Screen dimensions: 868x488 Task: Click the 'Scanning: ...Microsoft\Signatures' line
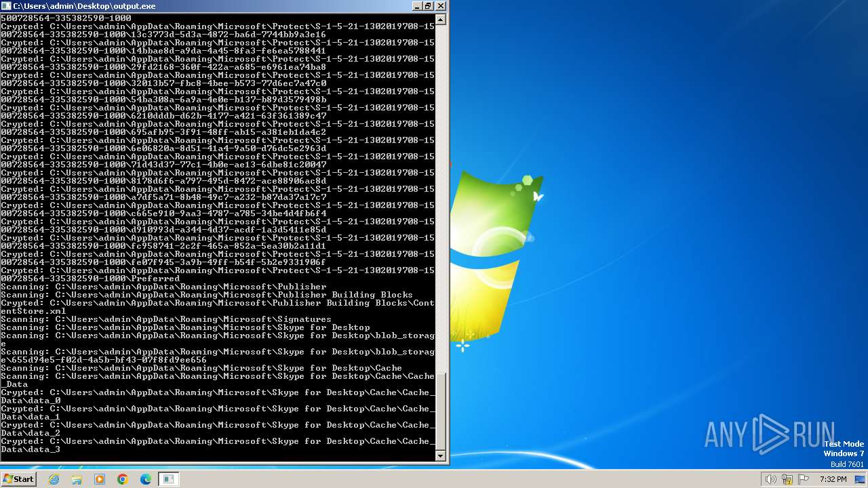(166, 319)
